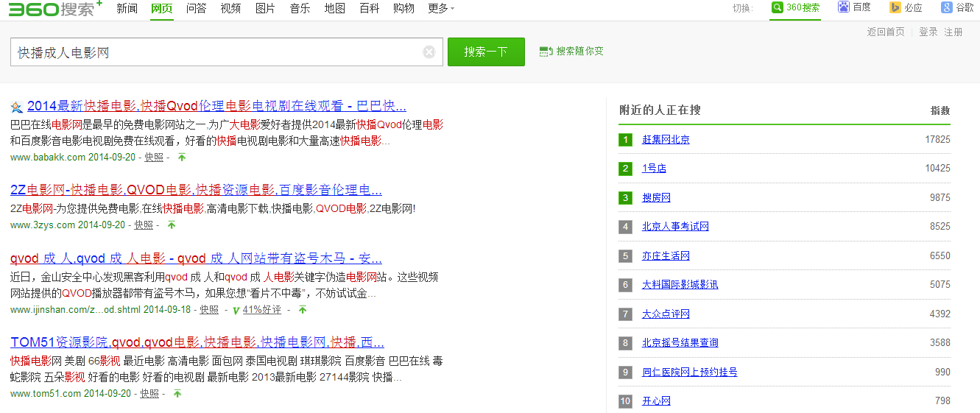Open trending search 同仁医院网上预约挂号
The height and width of the screenshot is (413, 980).
[689, 373]
